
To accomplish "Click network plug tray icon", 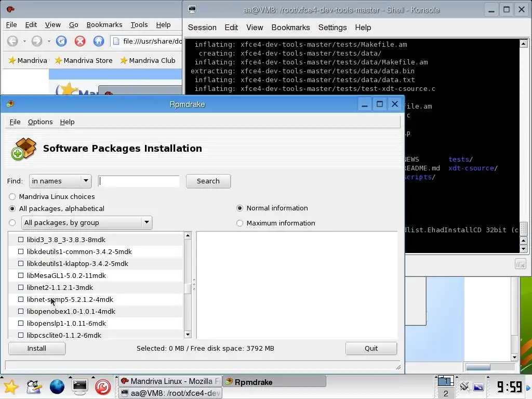I will tap(464, 386).
